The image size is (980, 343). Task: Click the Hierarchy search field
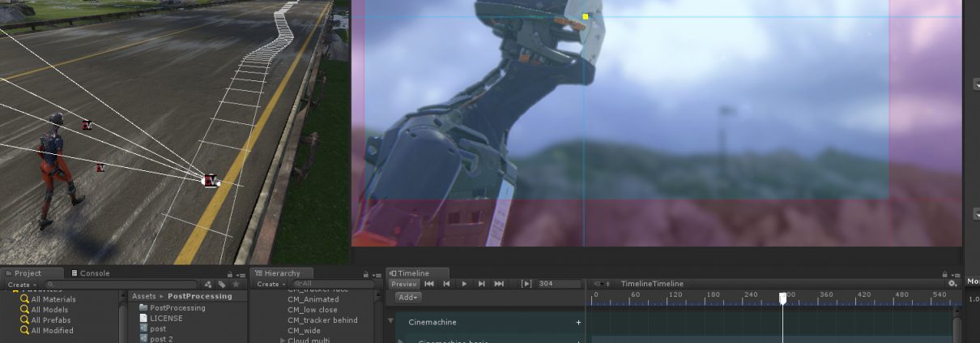pyautogui.click(x=334, y=285)
